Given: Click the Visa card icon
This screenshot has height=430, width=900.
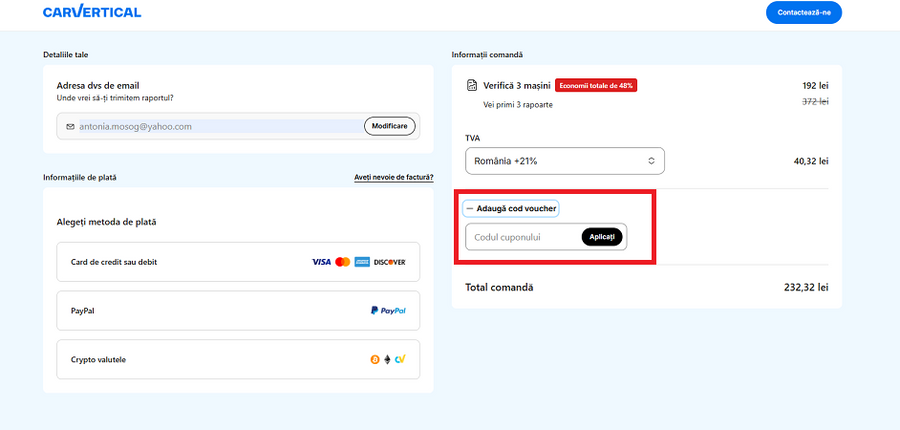Looking at the screenshot, I should (x=320, y=262).
